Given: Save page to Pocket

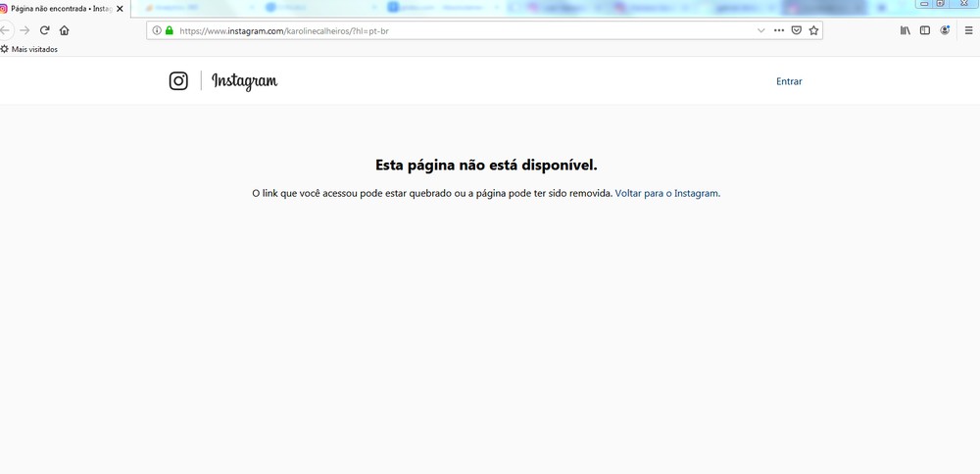Looking at the screenshot, I should (x=796, y=30).
